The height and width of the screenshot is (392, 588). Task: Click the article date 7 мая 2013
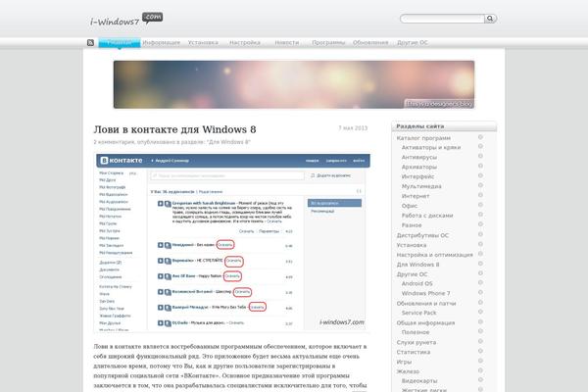[x=353, y=128]
